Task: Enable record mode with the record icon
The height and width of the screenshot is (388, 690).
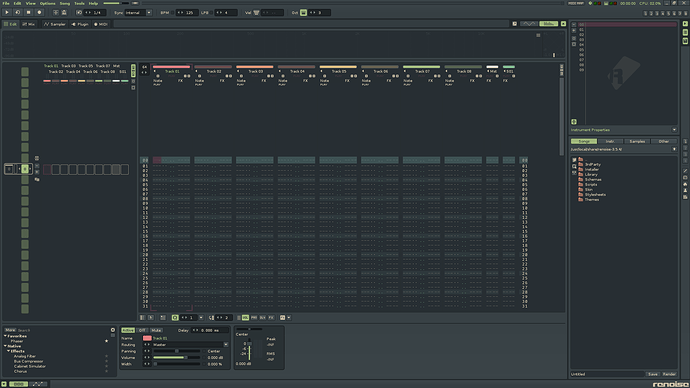Action: point(40,13)
